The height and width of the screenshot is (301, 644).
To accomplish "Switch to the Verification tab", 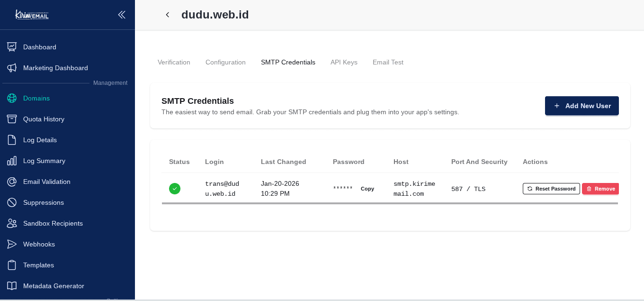I will (174, 62).
